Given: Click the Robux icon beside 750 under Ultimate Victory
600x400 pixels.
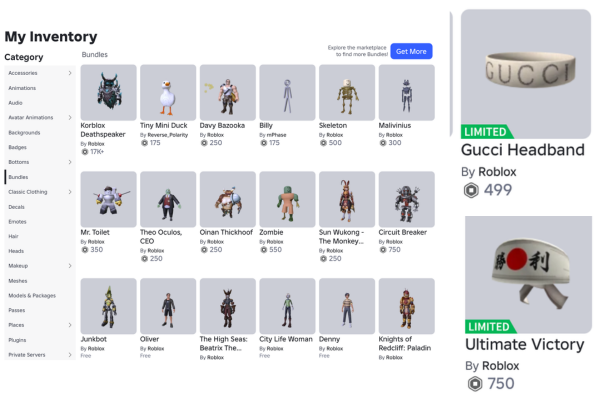Looking at the screenshot, I should tap(475, 384).
